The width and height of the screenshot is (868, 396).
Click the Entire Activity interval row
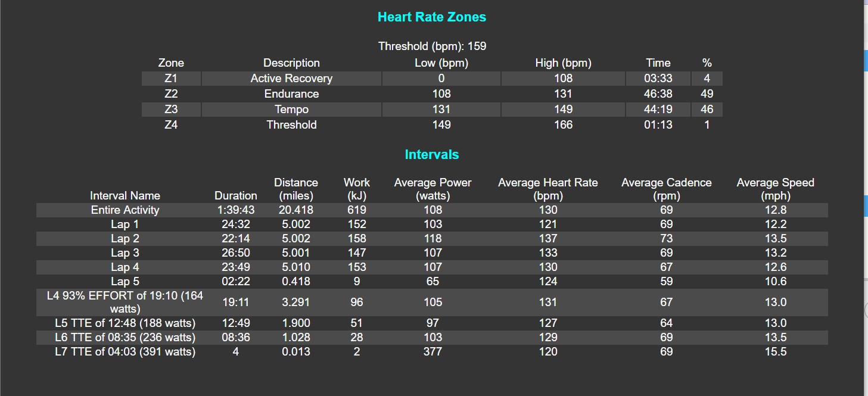click(432, 210)
